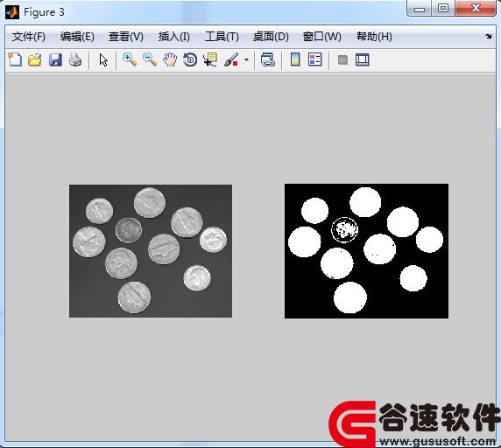Open a file with the folder icon
The height and width of the screenshot is (448, 501).
[35, 59]
